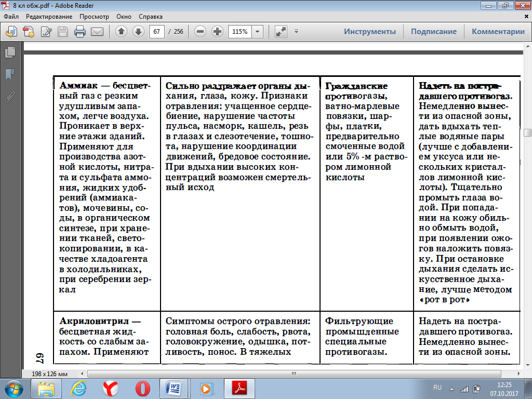Click the Create PDF online icon
Viewport: 532px width, 399px height.
point(29,32)
